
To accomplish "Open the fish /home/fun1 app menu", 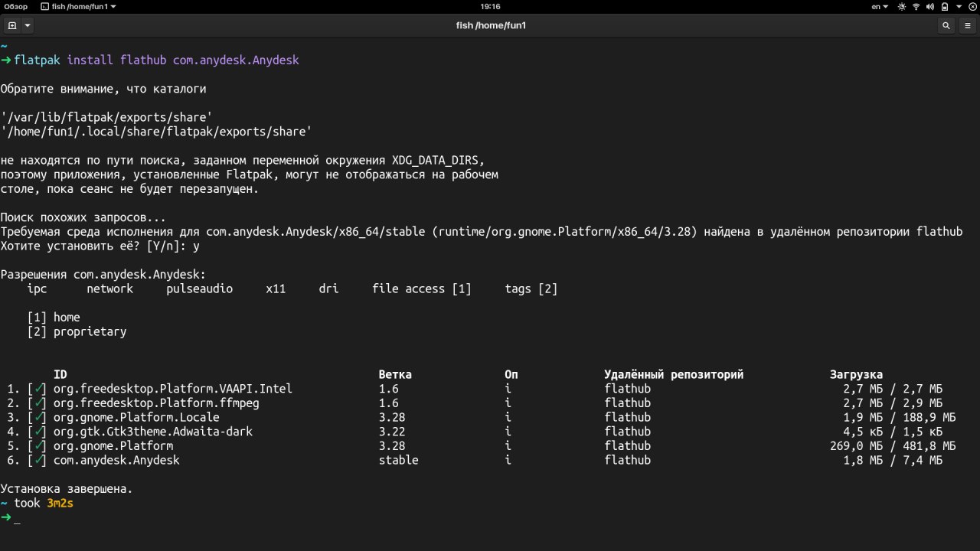I will point(78,6).
